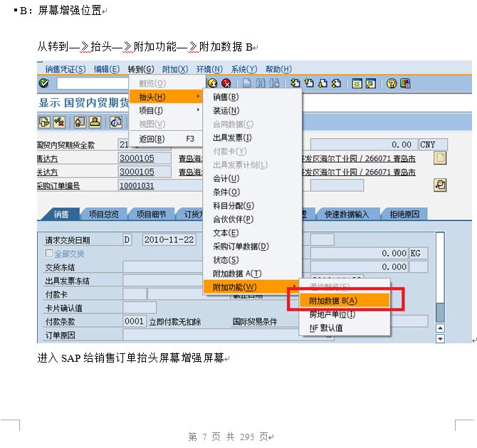Click the Create Shortcut icon
This screenshot has width=477, height=448.
coord(370,83)
